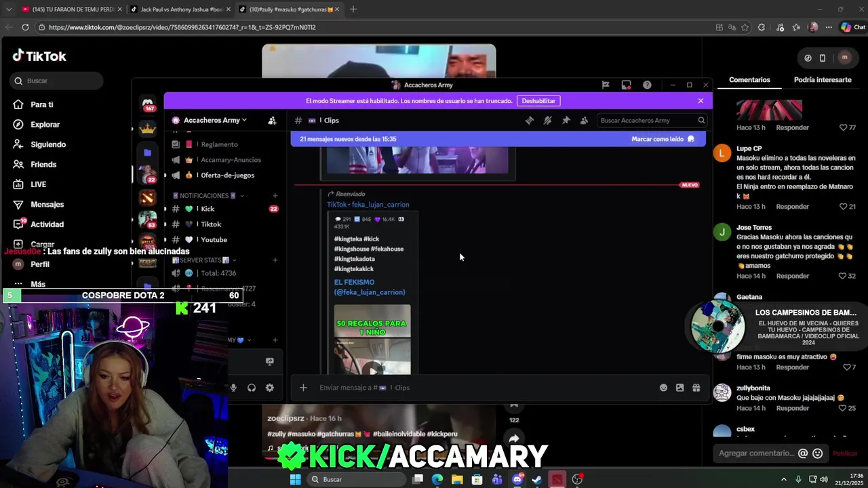Open Actividad in the TikTok sidebar
Image resolution: width=868 pixels, height=488 pixels.
47,224
